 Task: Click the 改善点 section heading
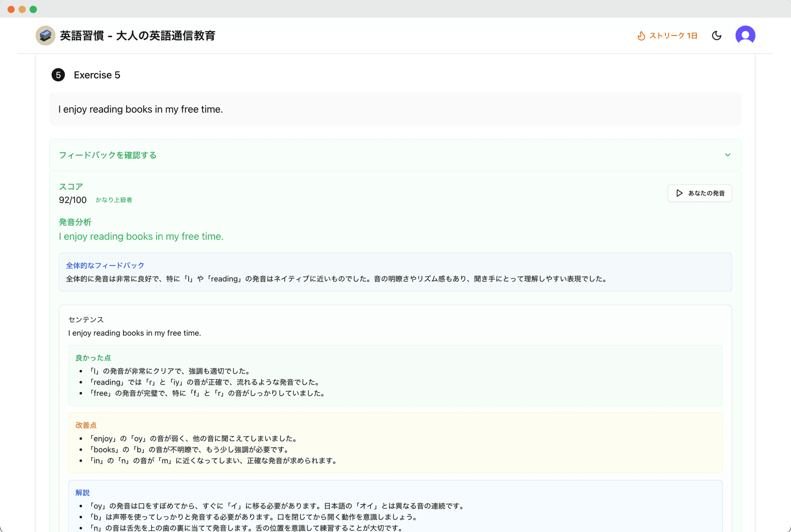86,425
